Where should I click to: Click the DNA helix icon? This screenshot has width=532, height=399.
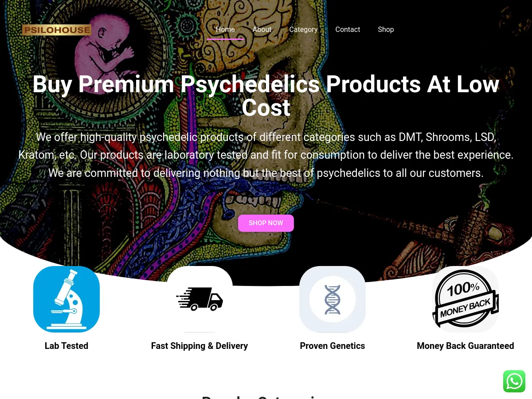tap(332, 299)
